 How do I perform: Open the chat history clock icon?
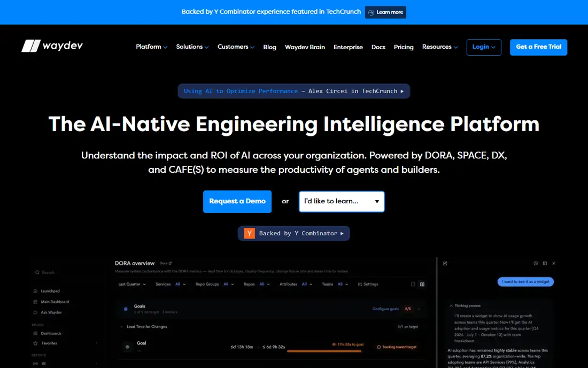click(x=536, y=263)
